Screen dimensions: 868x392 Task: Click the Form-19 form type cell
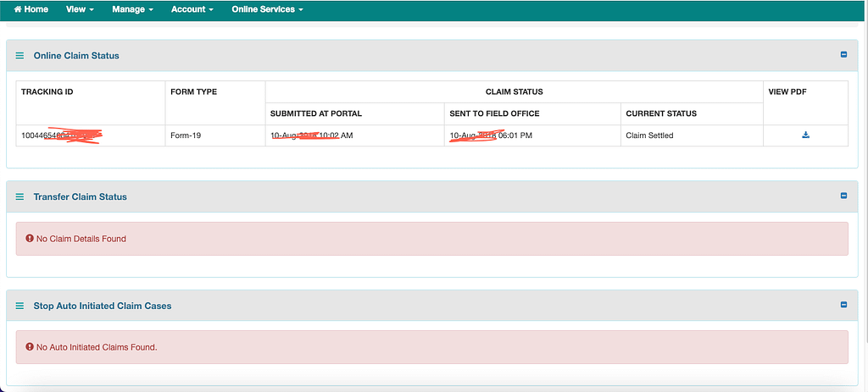[x=186, y=135]
